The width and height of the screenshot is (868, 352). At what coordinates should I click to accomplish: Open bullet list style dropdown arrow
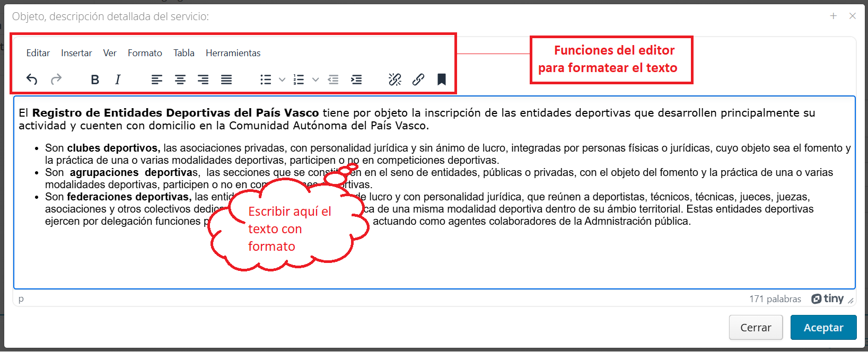click(x=282, y=80)
